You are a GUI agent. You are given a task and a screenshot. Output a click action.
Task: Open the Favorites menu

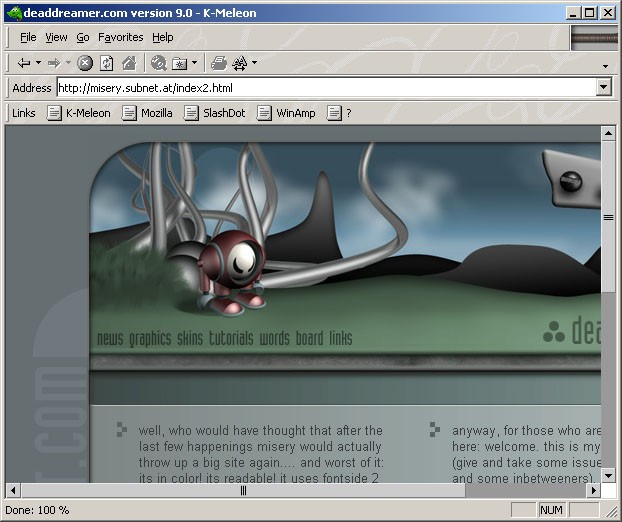[120, 37]
